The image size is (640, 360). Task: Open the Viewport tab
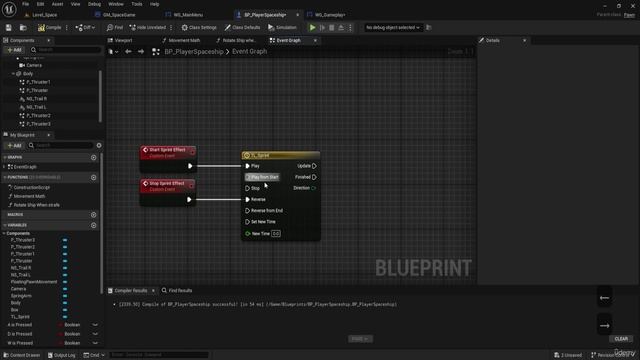tap(123, 40)
